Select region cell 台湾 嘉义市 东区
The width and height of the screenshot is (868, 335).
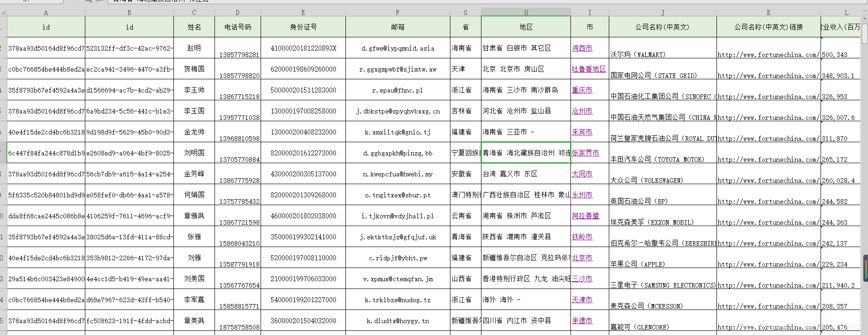tap(526, 174)
